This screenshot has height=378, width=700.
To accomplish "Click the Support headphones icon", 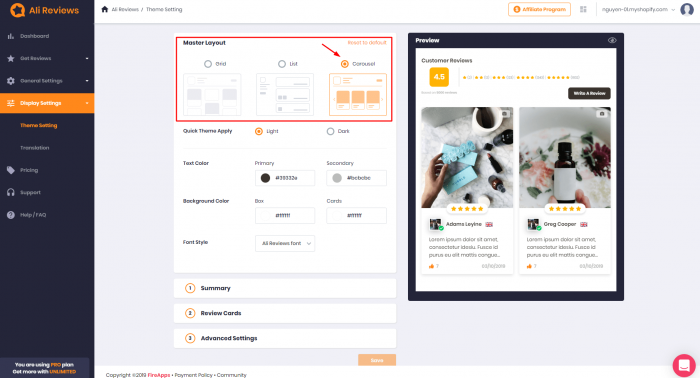I will 11,192.
